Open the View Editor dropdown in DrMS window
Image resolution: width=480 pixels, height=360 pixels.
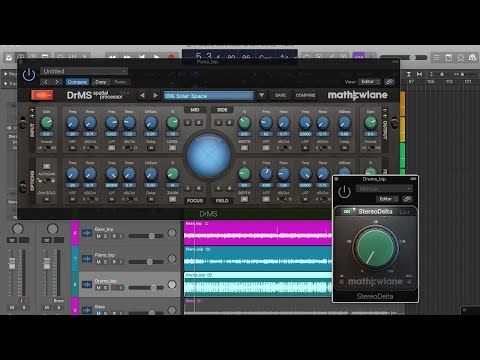tap(369, 82)
